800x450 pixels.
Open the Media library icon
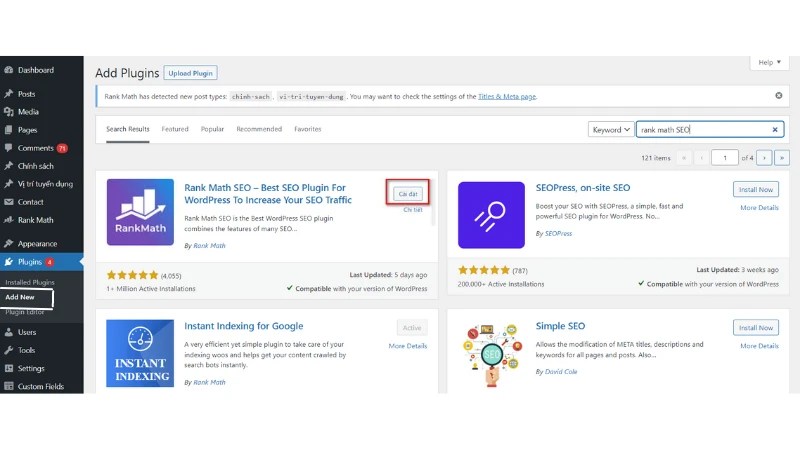pos(9,112)
